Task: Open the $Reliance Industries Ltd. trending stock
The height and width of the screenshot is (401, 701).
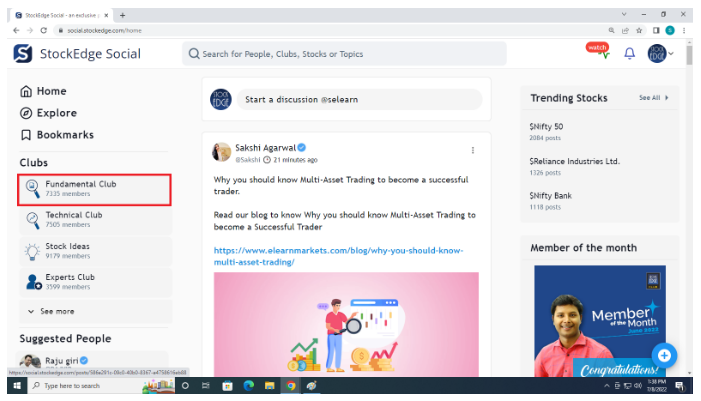Action: 574,161
